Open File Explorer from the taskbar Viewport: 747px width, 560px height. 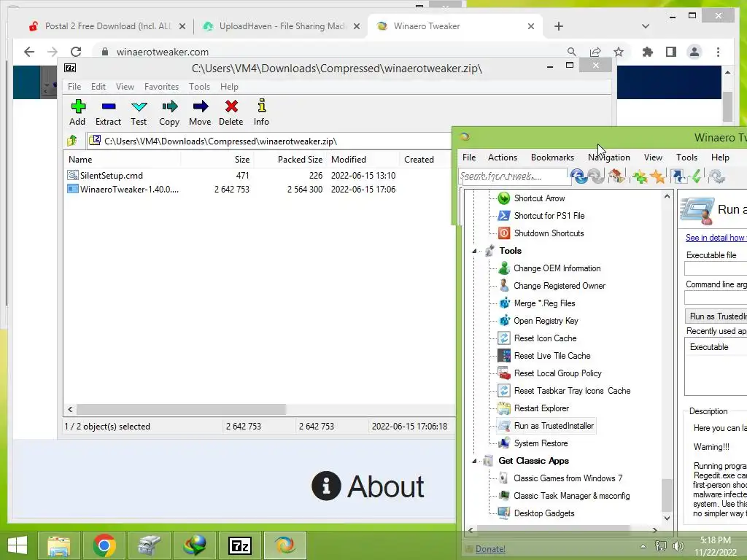tap(58, 545)
